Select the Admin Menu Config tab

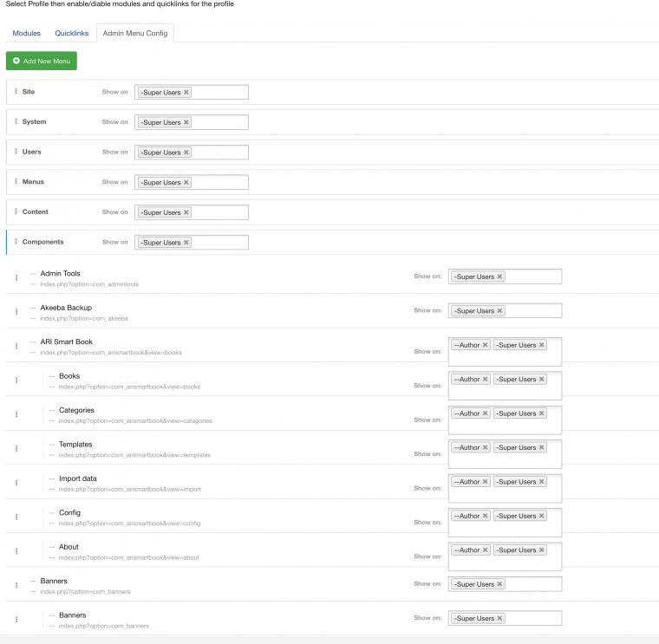pyautogui.click(x=135, y=33)
